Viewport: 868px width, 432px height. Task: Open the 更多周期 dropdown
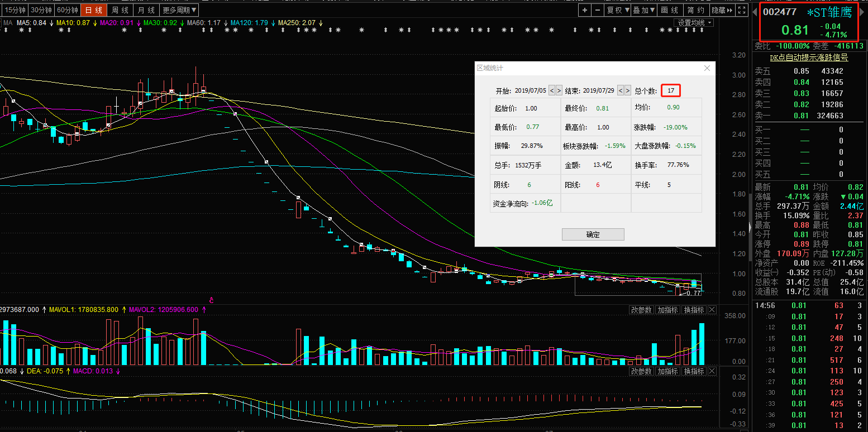pos(179,10)
